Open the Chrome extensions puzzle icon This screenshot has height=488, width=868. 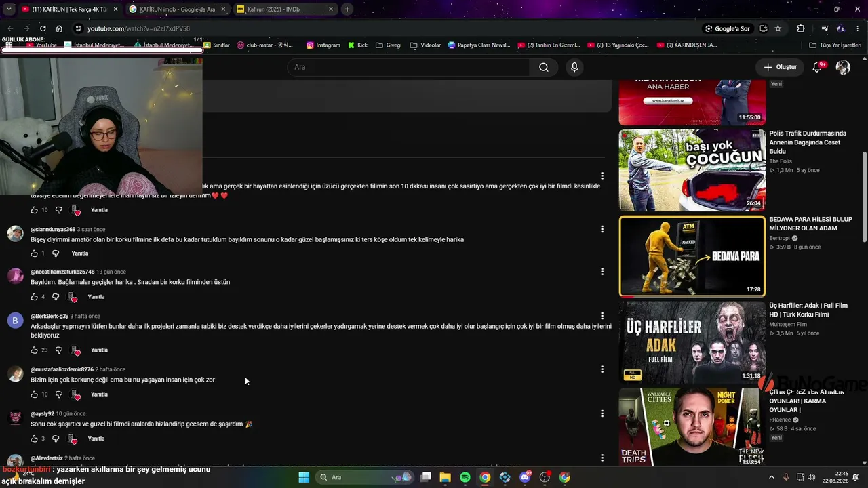tap(801, 28)
